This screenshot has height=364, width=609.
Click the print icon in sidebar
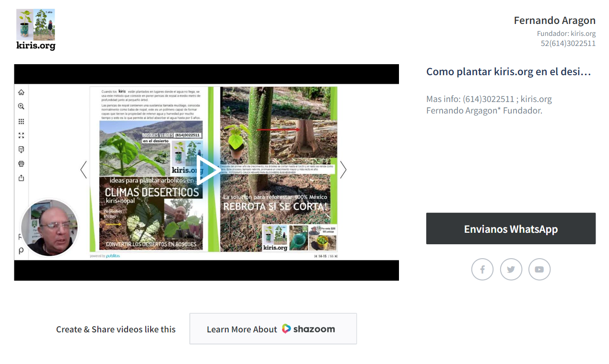[21, 164]
